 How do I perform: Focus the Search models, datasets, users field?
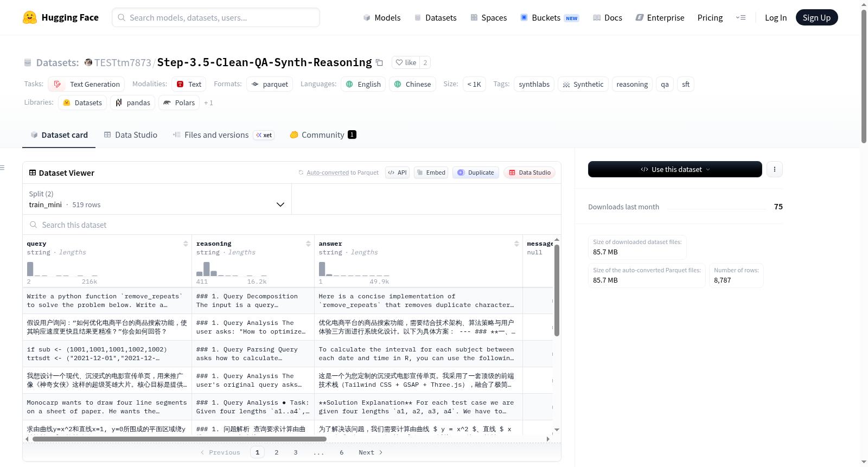point(216,17)
